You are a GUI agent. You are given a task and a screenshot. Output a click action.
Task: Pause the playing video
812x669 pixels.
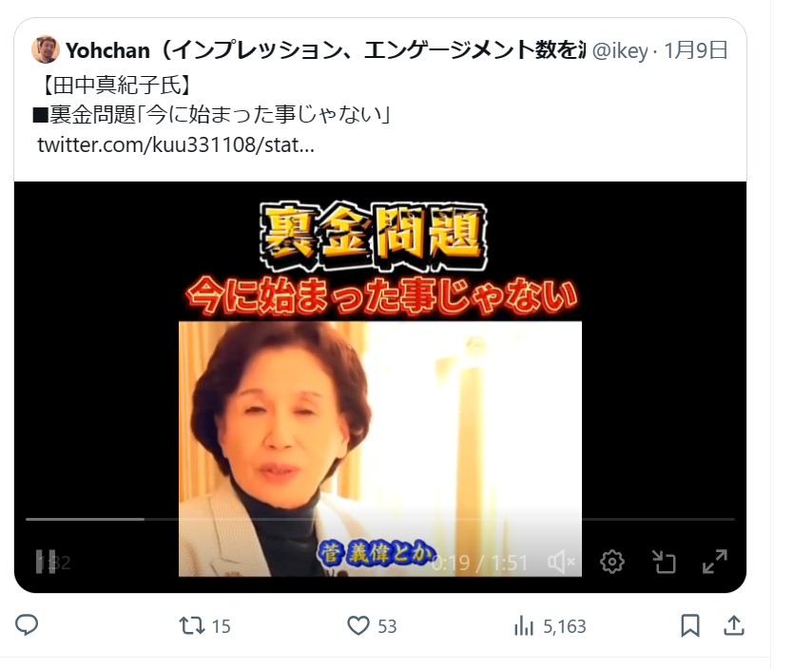(x=46, y=562)
